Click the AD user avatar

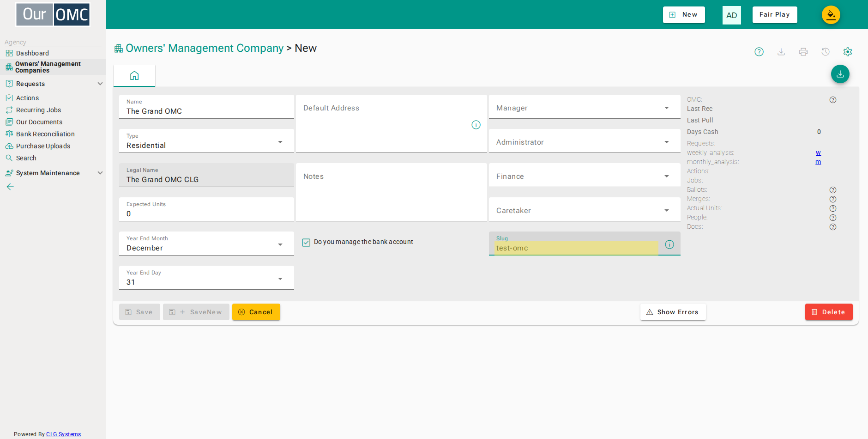732,15
